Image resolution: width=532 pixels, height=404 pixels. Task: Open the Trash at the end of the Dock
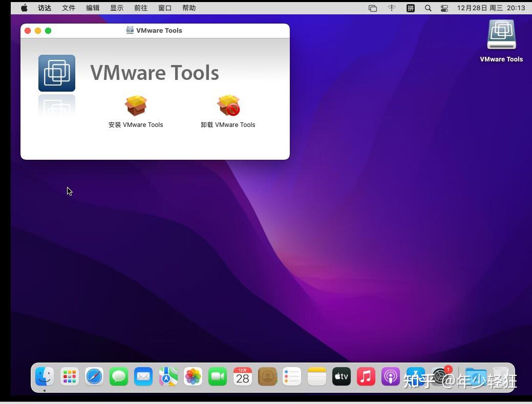(500, 376)
